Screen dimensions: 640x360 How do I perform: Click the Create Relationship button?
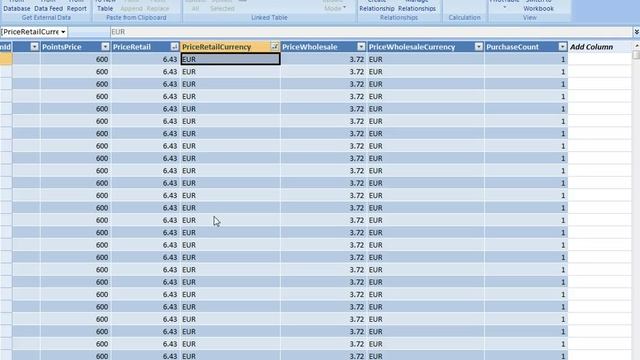point(377,6)
